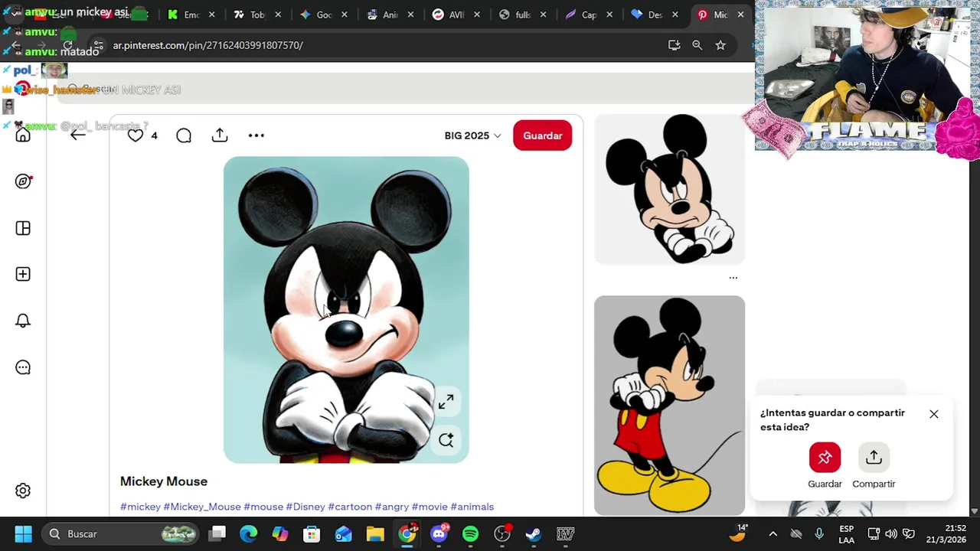Share the pin via upload arrow icon
Screen dimensions: 980x551
[x=220, y=135]
